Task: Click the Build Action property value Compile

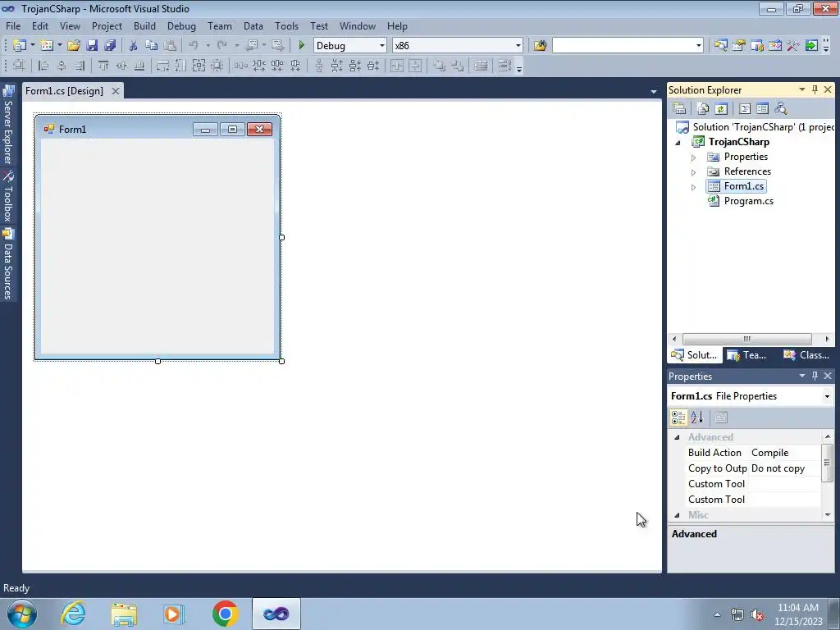Action: tap(784, 453)
